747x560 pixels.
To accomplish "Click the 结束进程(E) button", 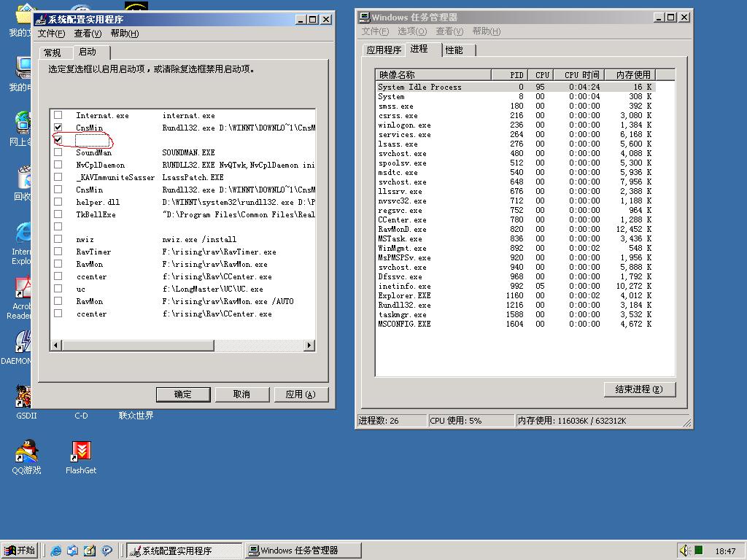I will tap(639, 389).
